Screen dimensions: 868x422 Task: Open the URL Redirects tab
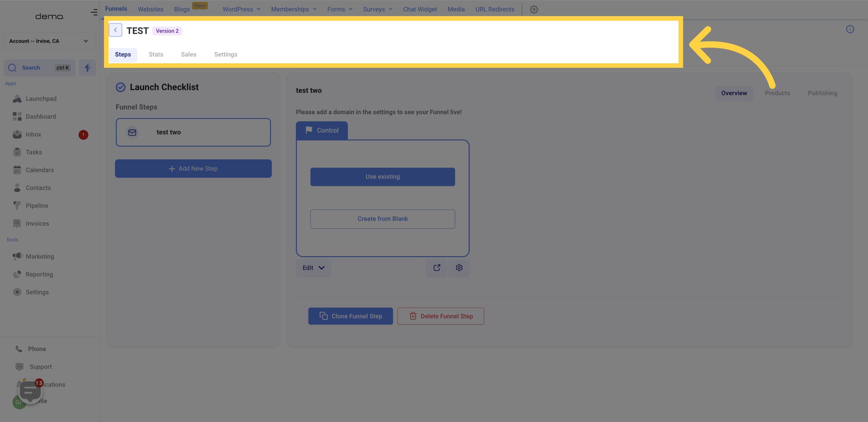[x=495, y=10]
